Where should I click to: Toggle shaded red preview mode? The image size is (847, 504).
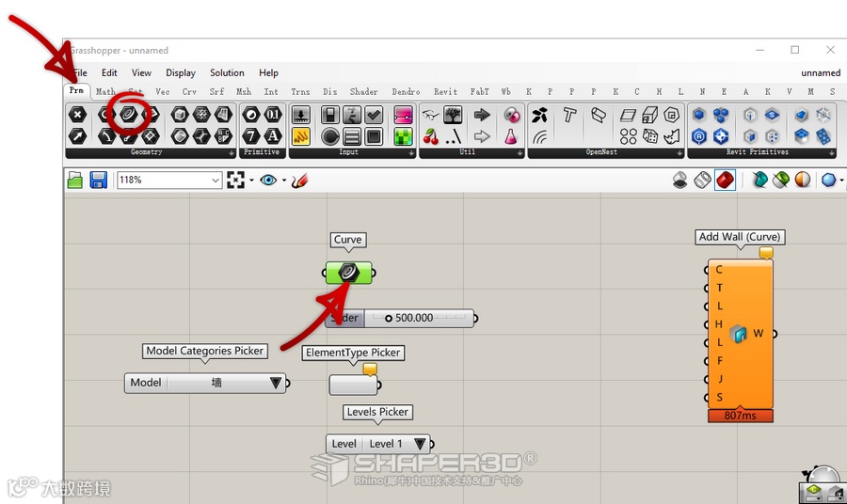pos(725,181)
